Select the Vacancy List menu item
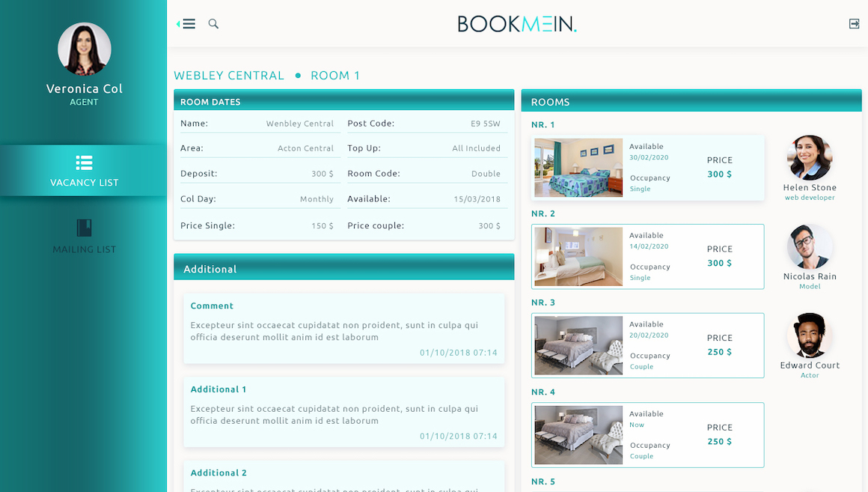The width and height of the screenshot is (868, 492). click(84, 170)
